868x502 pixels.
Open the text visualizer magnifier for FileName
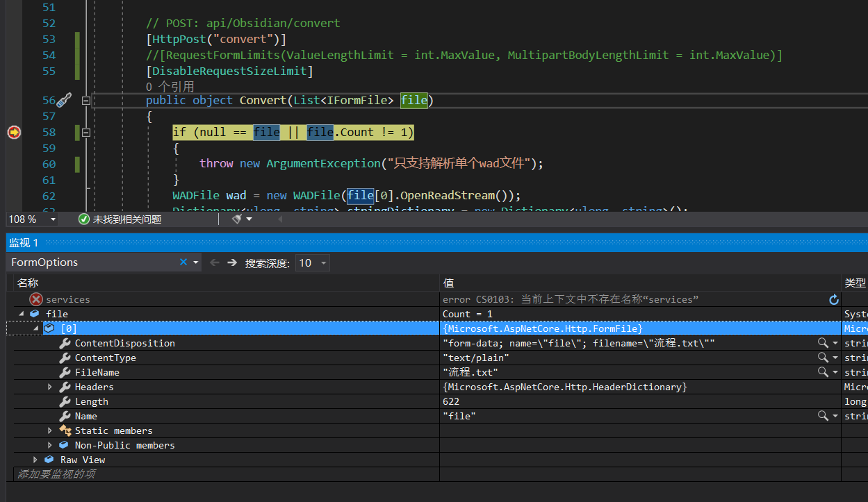point(823,372)
